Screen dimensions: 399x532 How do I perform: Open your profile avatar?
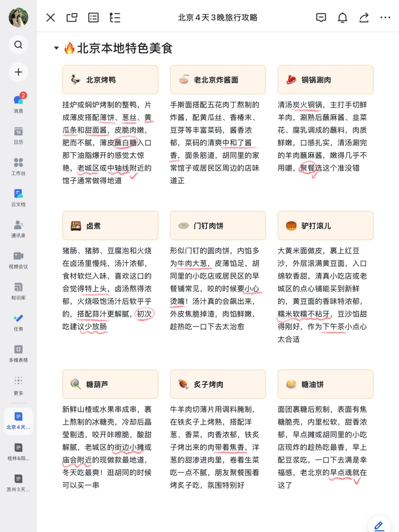18,17
